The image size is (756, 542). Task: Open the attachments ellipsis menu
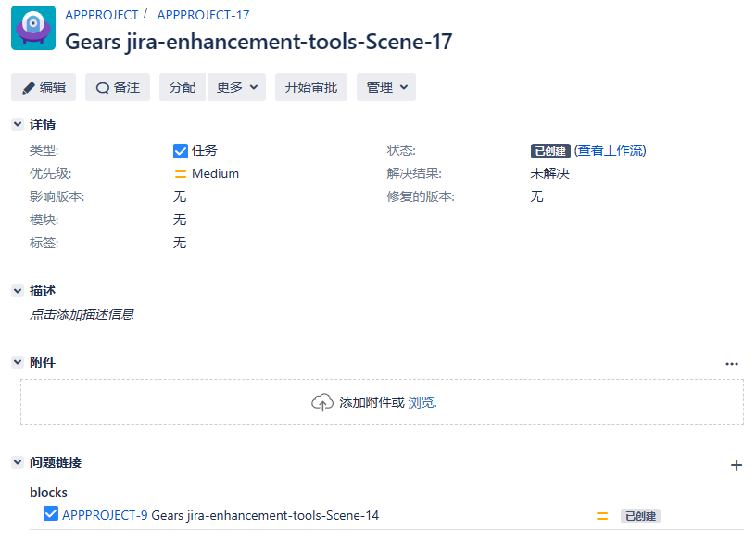click(732, 364)
